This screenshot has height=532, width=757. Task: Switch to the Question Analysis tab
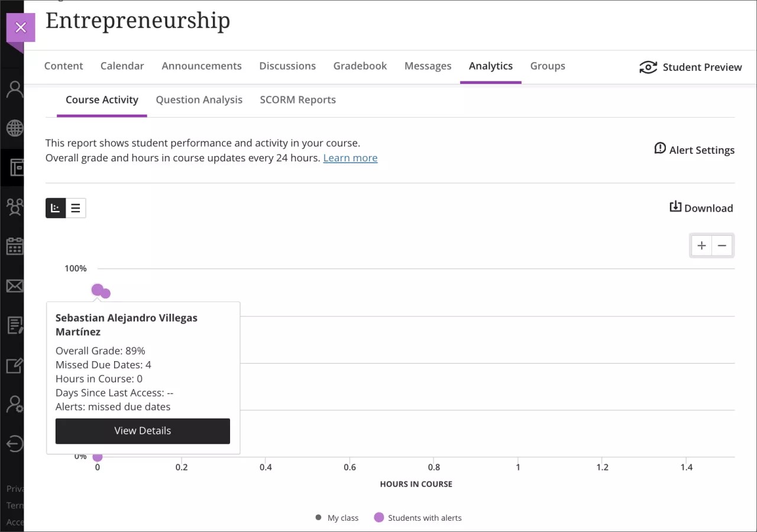click(x=199, y=99)
